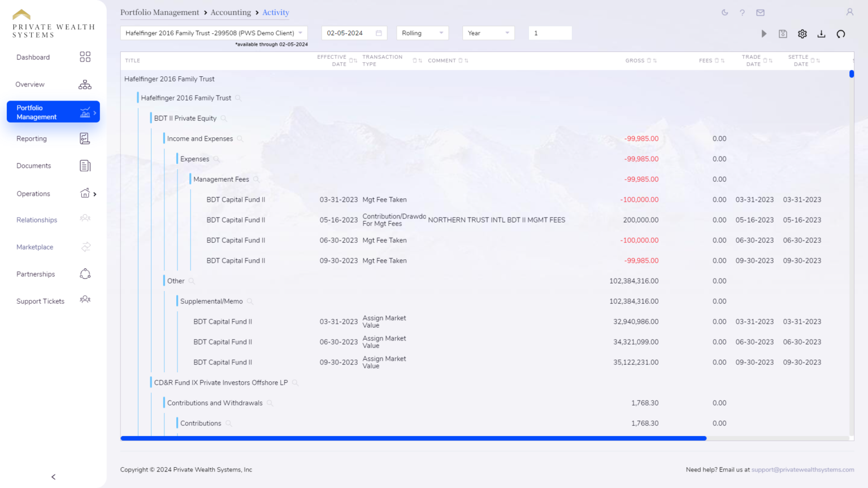This screenshot has height=488, width=868.
Task: Open Dashboard from the sidebar
Action: (x=33, y=58)
